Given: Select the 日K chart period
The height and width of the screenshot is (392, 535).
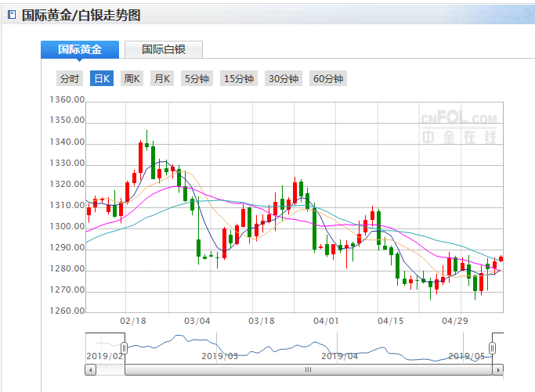Looking at the screenshot, I should point(102,79).
